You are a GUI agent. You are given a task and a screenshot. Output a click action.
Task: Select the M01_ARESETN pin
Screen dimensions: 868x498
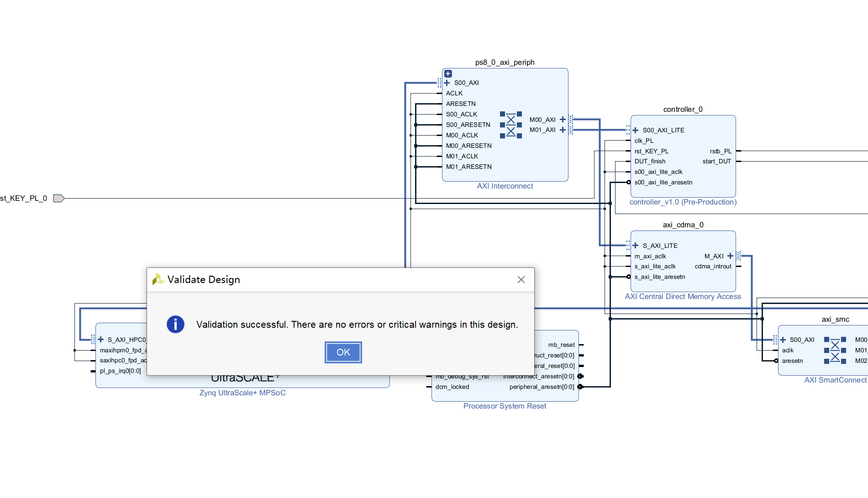[x=469, y=167]
